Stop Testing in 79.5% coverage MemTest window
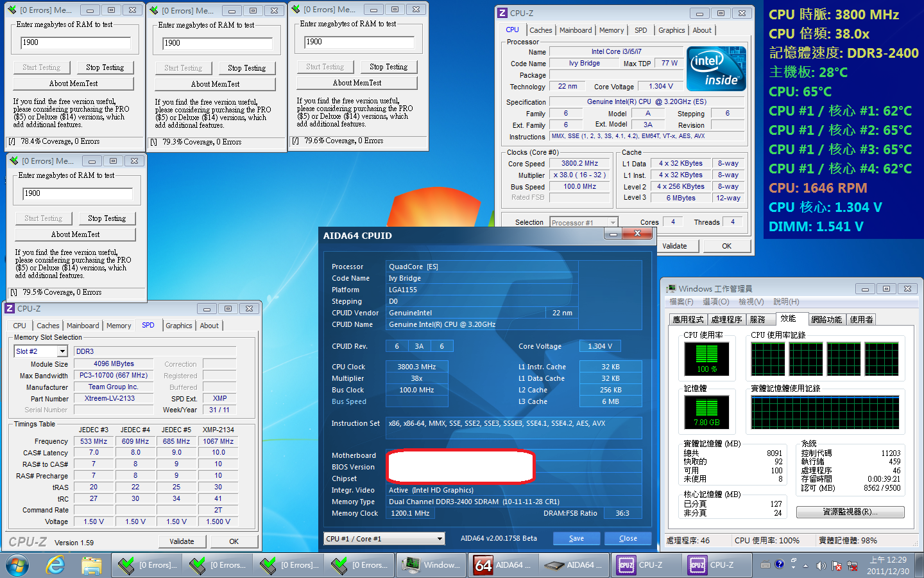The image size is (924, 578). tap(107, 218)
